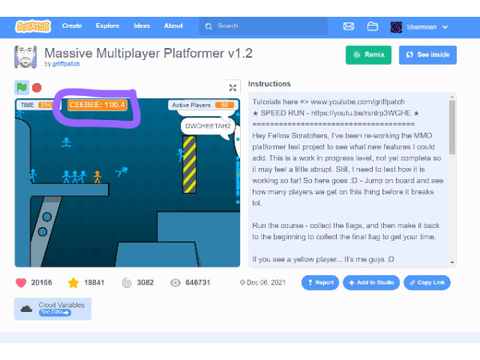View remixes via the spiral icon
The height and width of the screenshot is (360, 480).
click(x=127, y=283)
